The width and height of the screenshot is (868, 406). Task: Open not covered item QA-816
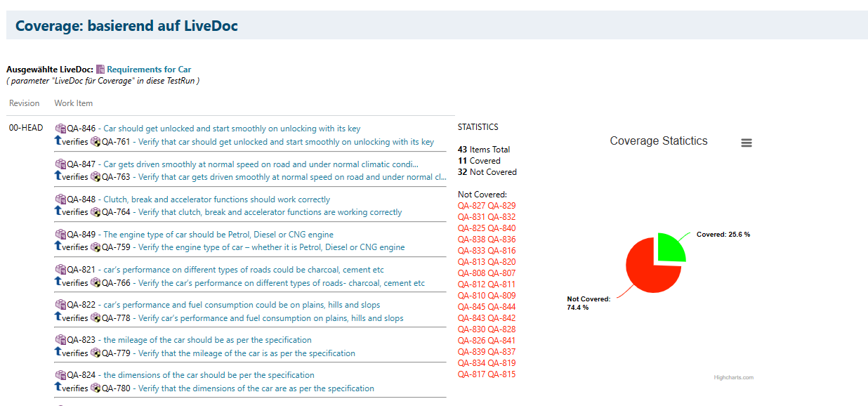[502, 251]
